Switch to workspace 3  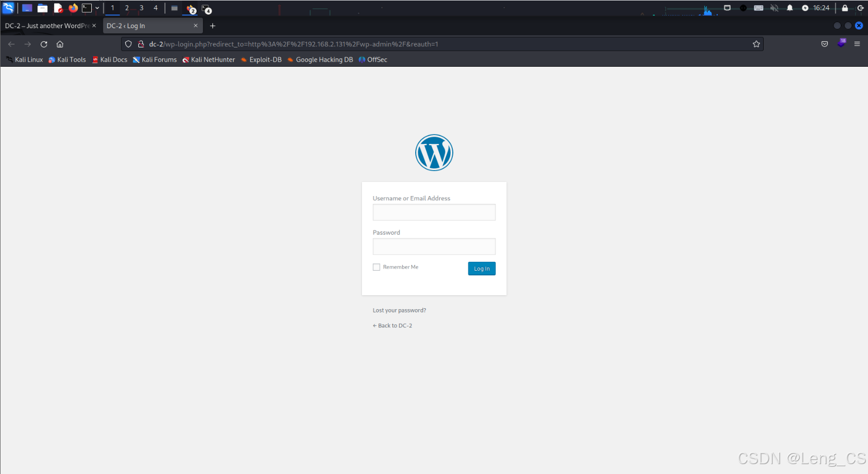(141, 8)
